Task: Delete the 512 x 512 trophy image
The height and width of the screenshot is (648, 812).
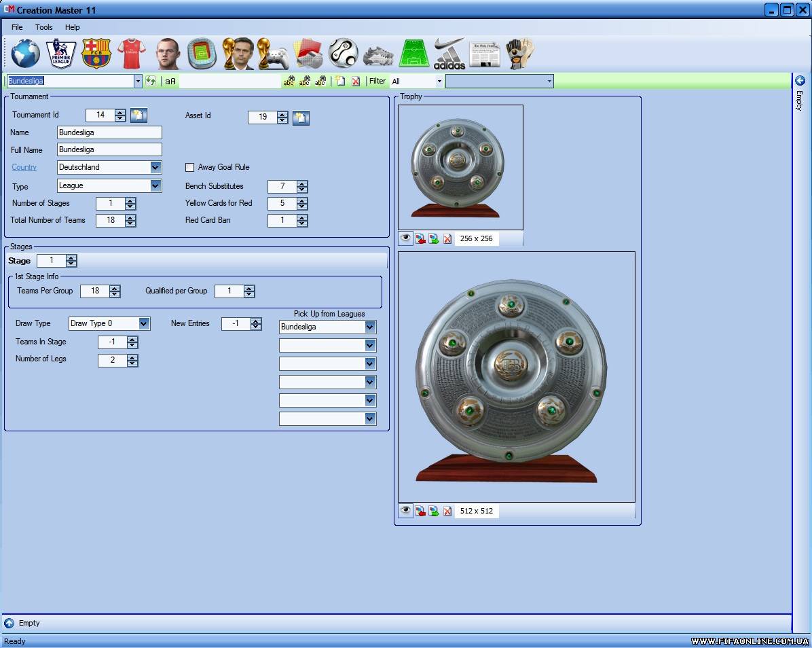Action: 447,511
